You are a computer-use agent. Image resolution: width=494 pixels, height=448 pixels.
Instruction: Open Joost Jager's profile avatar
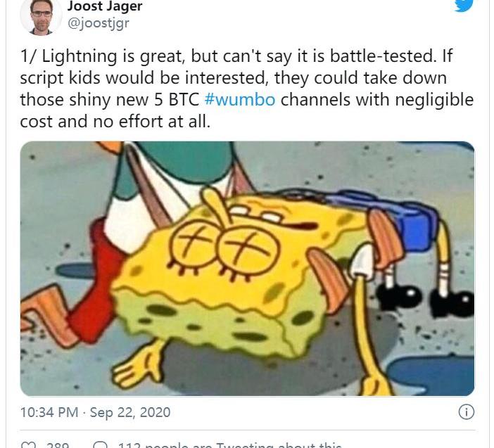[x=41, y=16]
